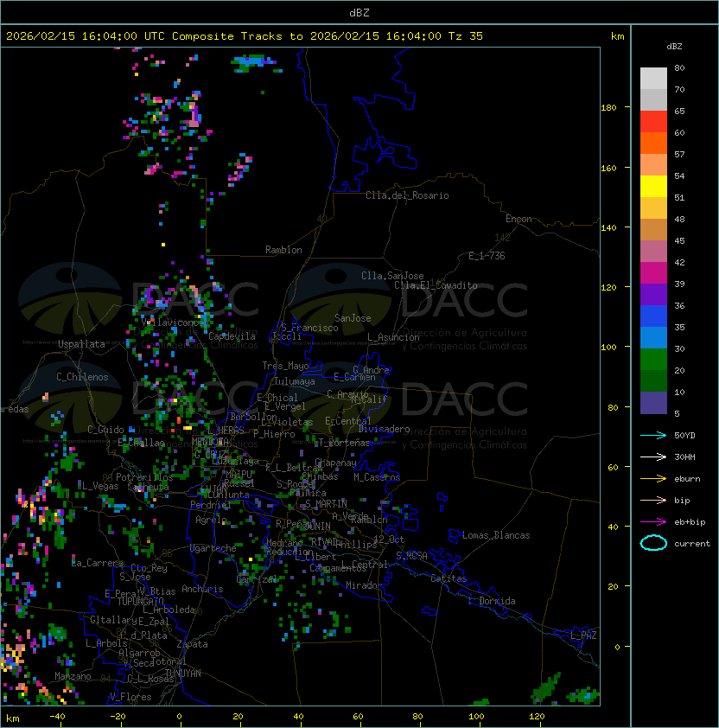Click the '30HM' legend label

coord(684,457)
